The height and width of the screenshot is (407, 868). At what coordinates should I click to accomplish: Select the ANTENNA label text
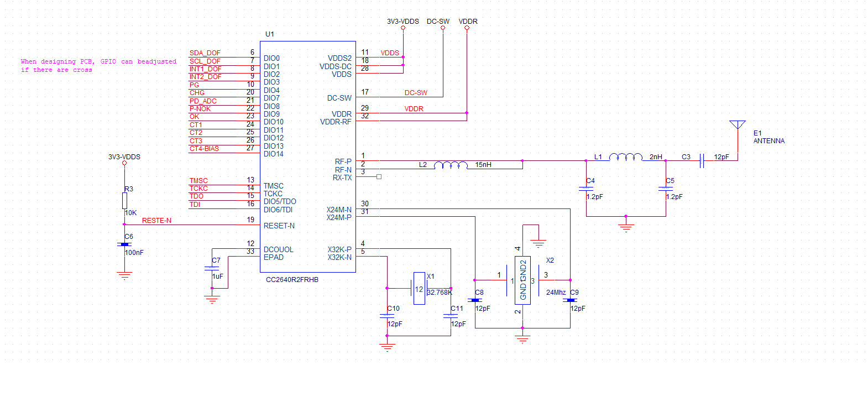pyautogui.click(x=769, y=141)
